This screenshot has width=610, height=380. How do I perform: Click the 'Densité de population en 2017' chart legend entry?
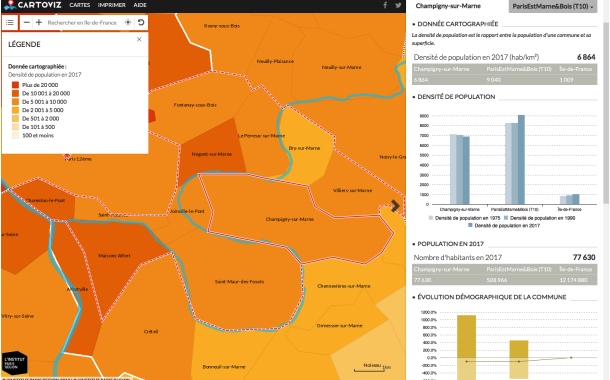pyautogui.click(x=503, y=226)
